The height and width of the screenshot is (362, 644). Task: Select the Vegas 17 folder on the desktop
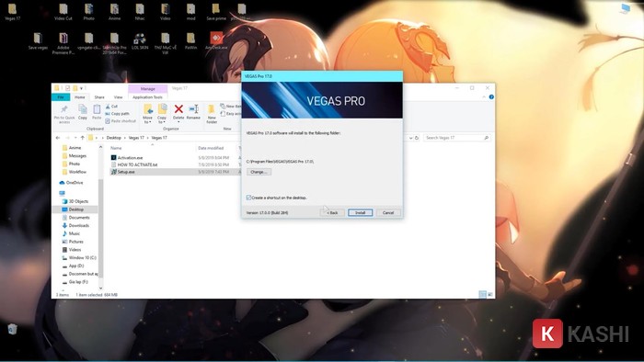(x=12, y=12)
